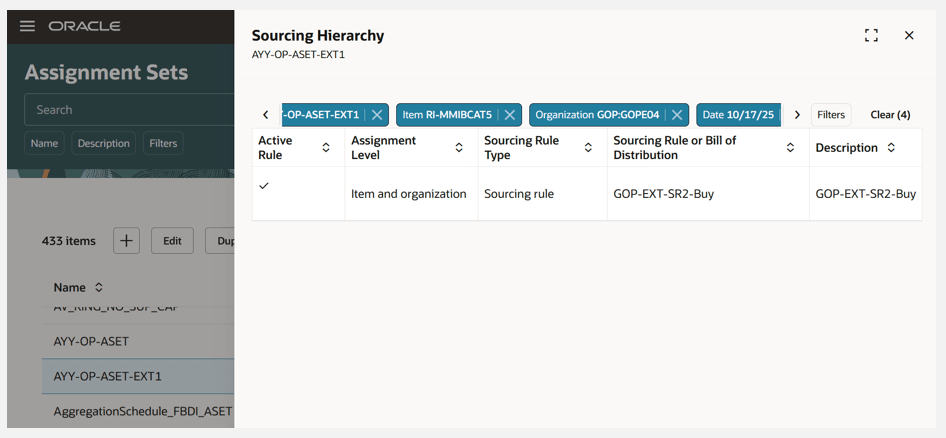Sort by Active Rule column
Viewport: 946px width, 438px height.
(x=325, y=148)
